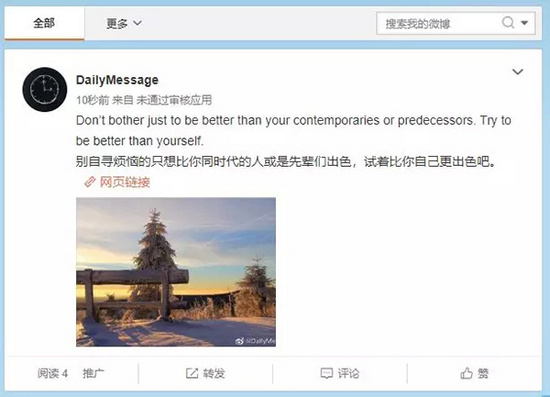The image size is (550, 397).
Task: Click the paperclip link icon
Action: pyautogui.click(x=90, y=182)
